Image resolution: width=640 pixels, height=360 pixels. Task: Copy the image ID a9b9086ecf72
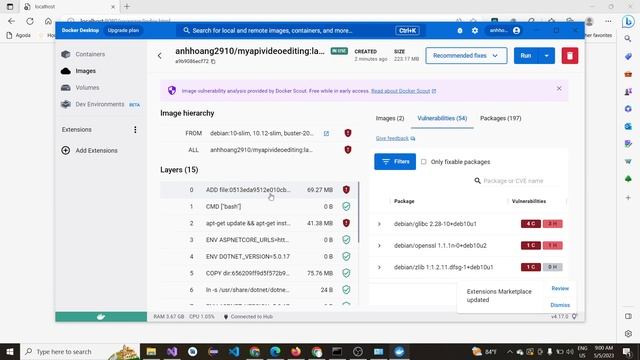213,62
